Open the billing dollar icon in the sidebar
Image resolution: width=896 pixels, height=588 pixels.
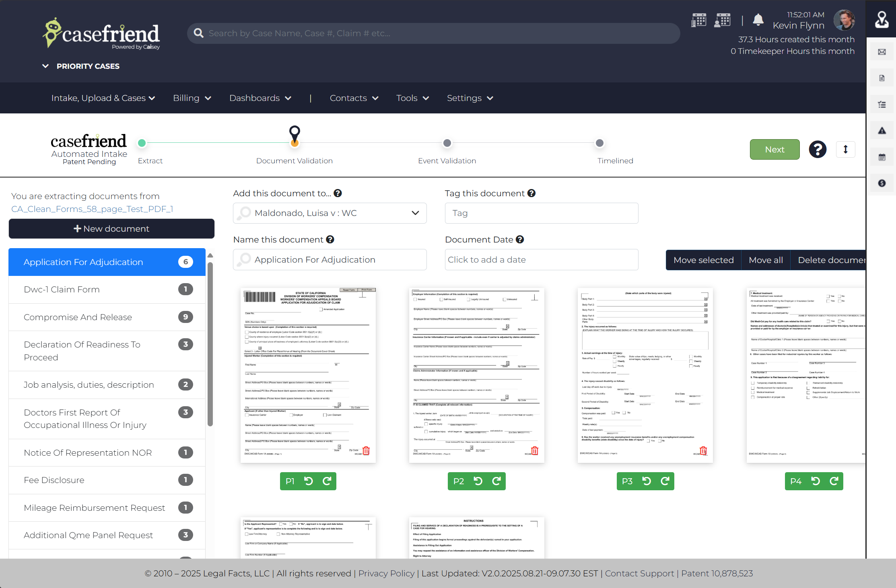pyautogui.click(x=882, y=183)
